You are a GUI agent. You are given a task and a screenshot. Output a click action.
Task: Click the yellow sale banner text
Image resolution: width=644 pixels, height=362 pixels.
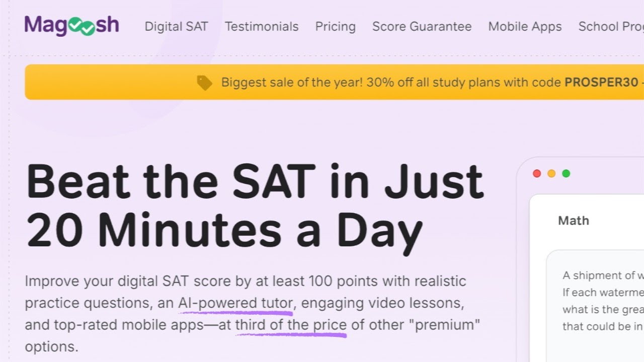[x=392, y=82]
